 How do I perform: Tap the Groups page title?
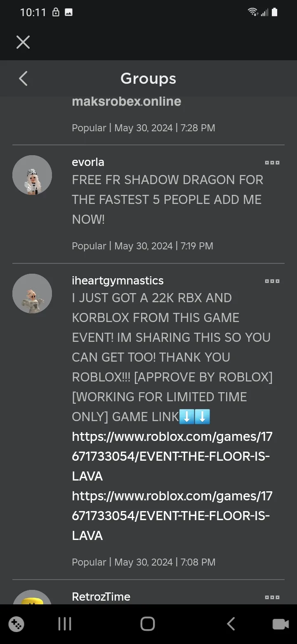[x=148, y=78]
